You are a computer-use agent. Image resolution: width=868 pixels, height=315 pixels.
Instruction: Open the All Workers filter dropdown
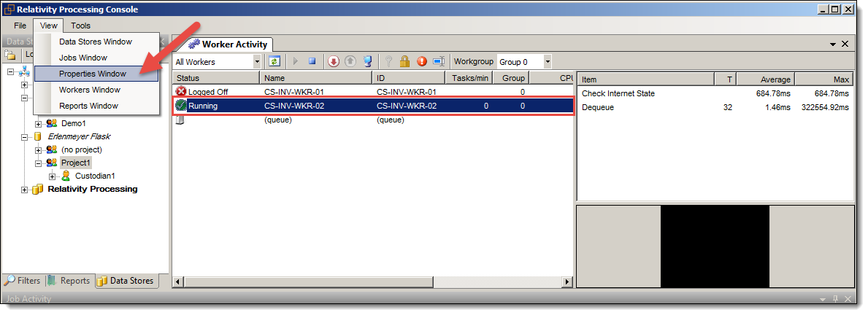(256, 61)
